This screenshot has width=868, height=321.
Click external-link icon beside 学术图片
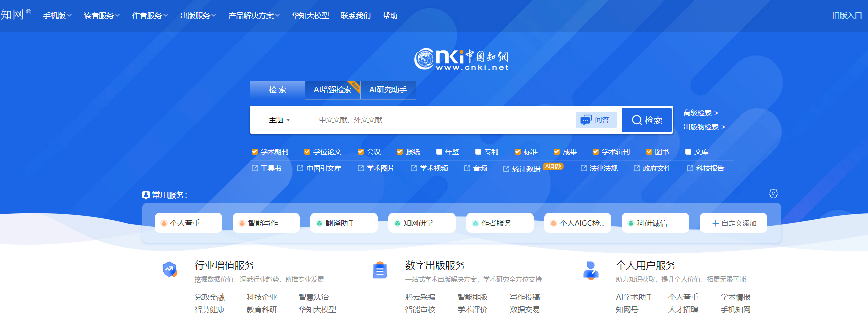point(361,168)
